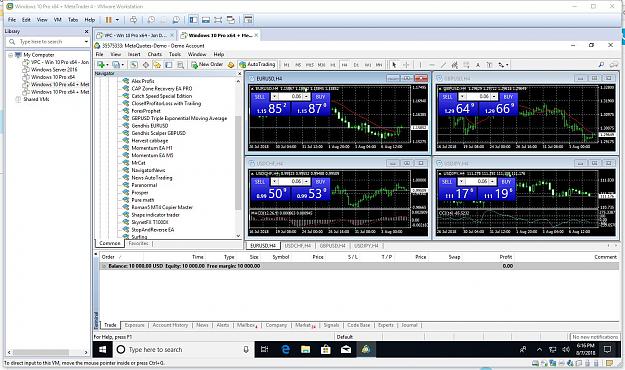Click the VMware pause VM button
The width and height of the screenshot is (625, 370).
[108, 20]
